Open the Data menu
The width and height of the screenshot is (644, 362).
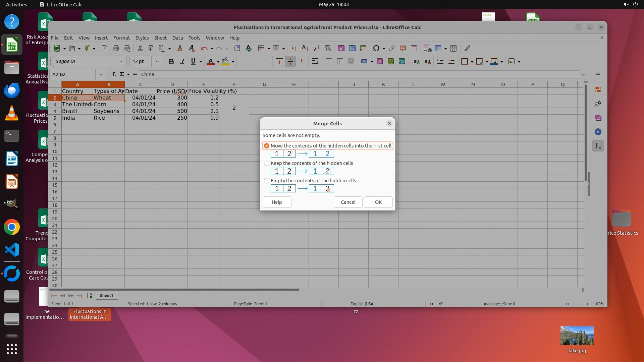coord(177,38)
